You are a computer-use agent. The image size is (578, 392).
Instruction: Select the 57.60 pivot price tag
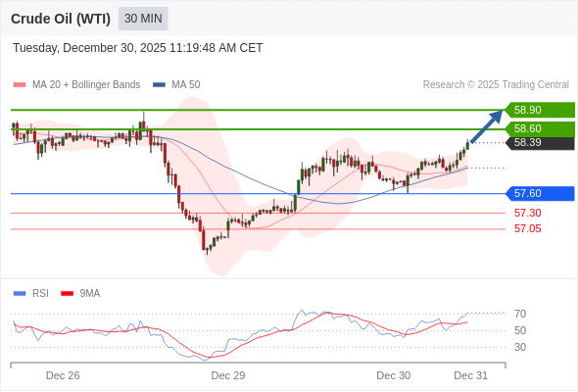[540, 193]
